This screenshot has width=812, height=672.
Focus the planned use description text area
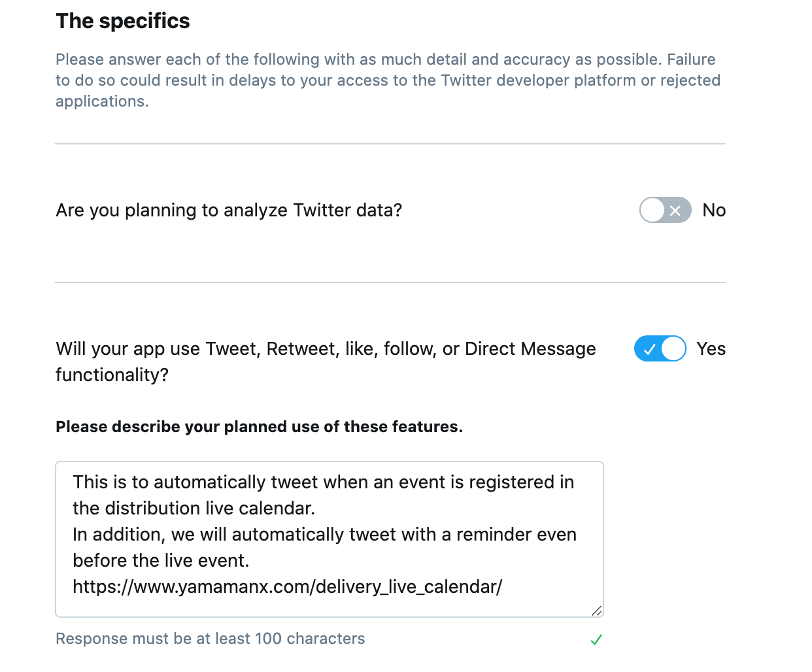click(x=330, y=539)
